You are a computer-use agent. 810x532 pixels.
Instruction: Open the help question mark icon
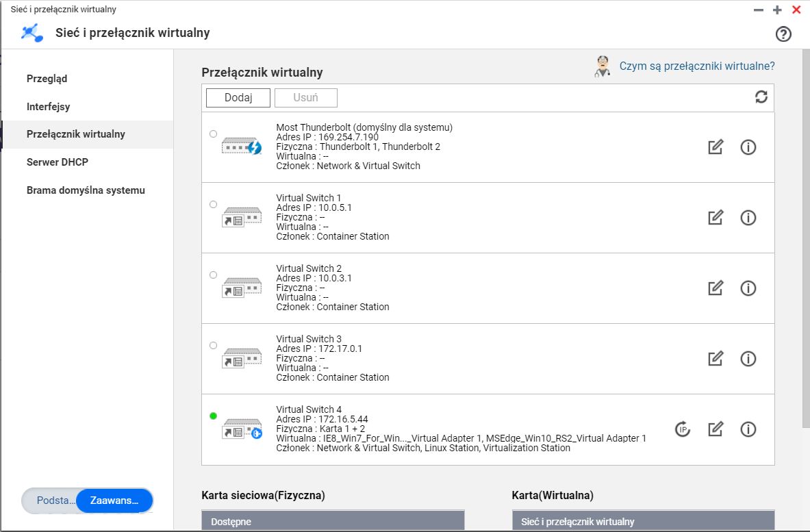tap(783, 34)
